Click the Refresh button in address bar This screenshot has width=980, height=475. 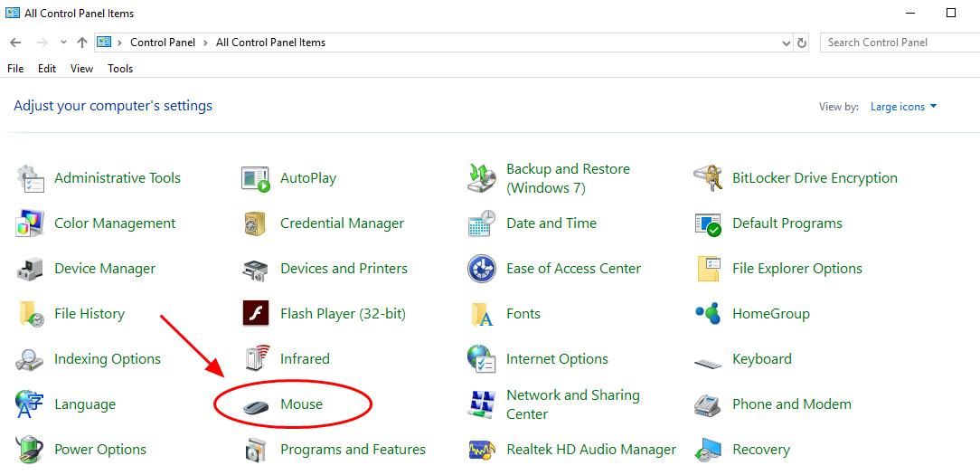tap(802, 43)
